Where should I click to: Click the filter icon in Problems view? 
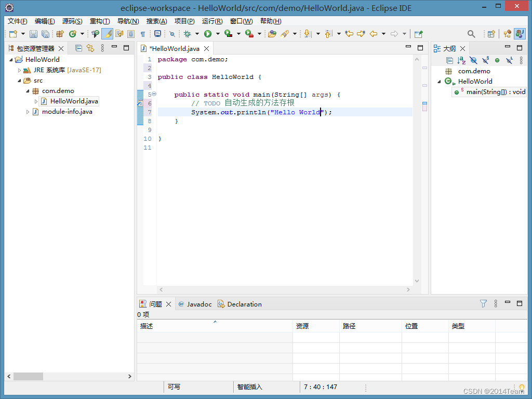point(483,304)
